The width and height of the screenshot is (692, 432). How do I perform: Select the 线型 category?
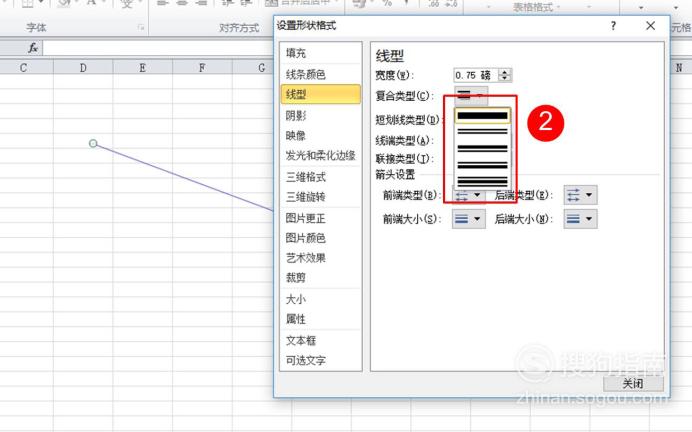coord(320,94)
